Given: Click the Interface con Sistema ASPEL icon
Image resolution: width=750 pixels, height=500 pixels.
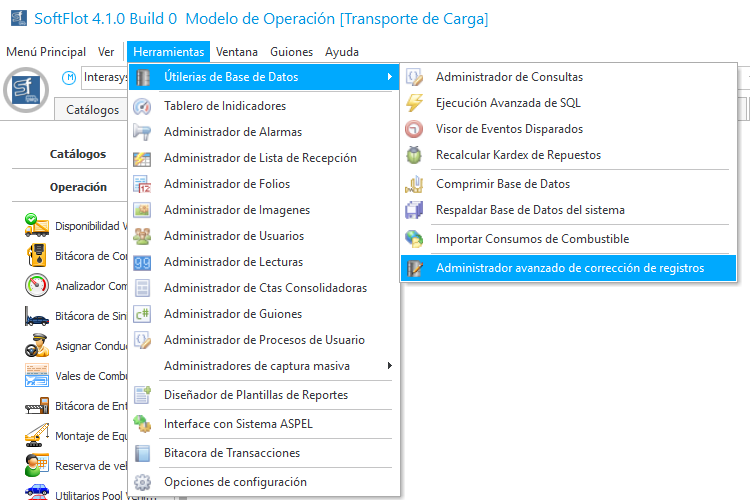Looking at the screenshot, I should [x=142, y=424].
